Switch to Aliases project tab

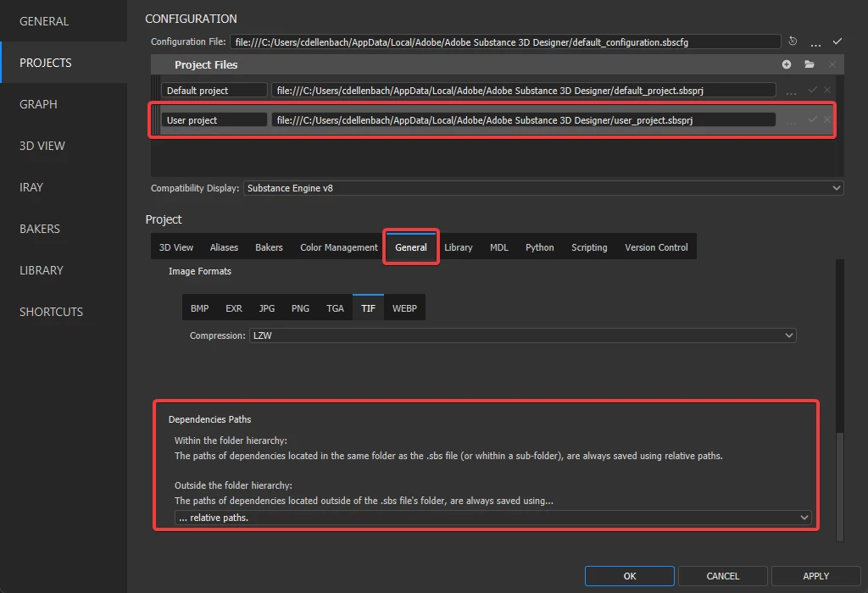[x=224, y=247]
